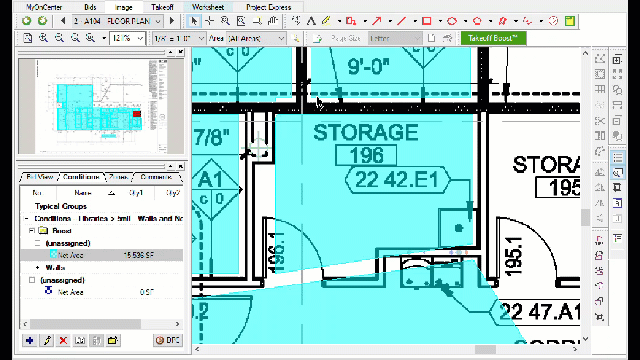Image resolution: width=640 pixels, height=360 pixels.
Task: Select the arrow pointer tool
Action: (194, 21)
